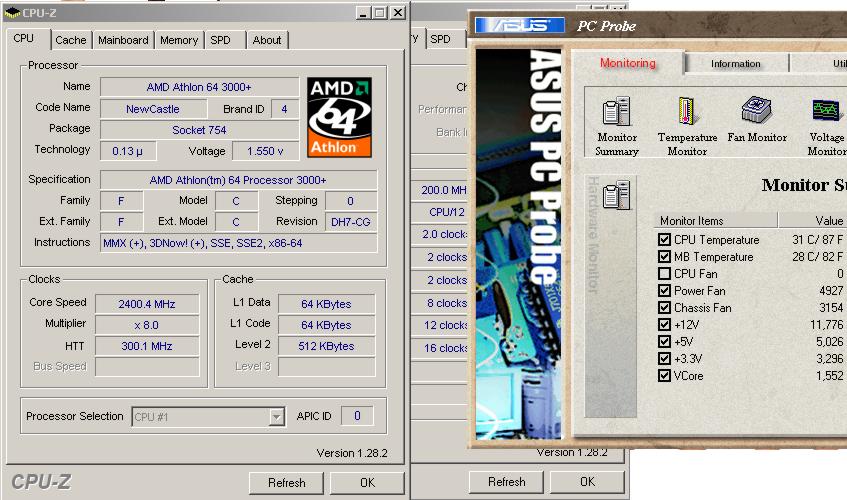
Task: Click the Instructions MMX, 3DNow! field
Action: [238, 243]
